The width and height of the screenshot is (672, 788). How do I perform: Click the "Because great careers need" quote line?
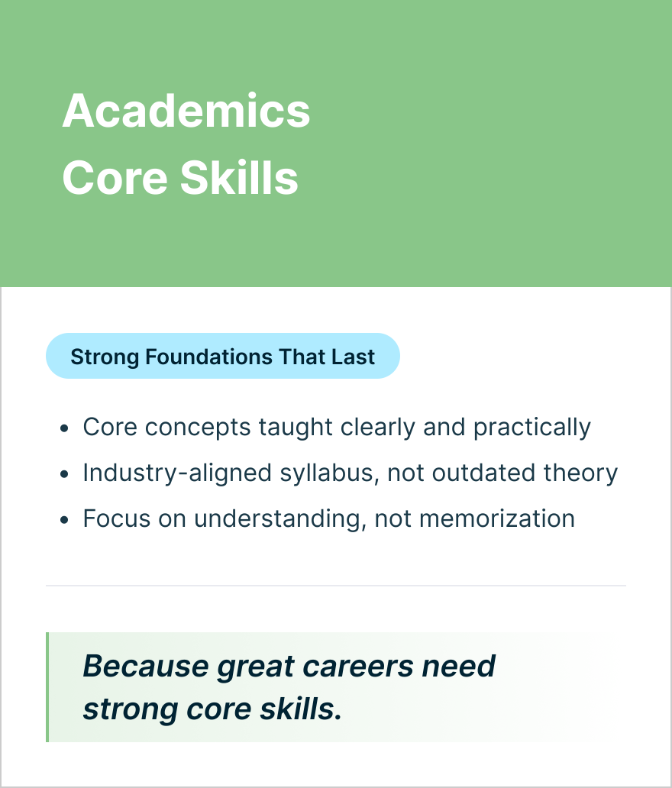click(289, 666)
